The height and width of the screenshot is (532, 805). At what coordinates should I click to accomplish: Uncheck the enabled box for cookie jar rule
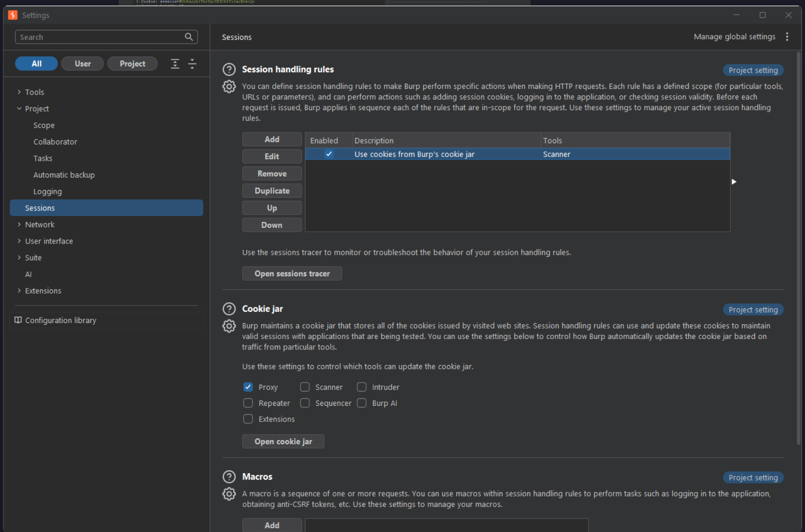[329, 154]
